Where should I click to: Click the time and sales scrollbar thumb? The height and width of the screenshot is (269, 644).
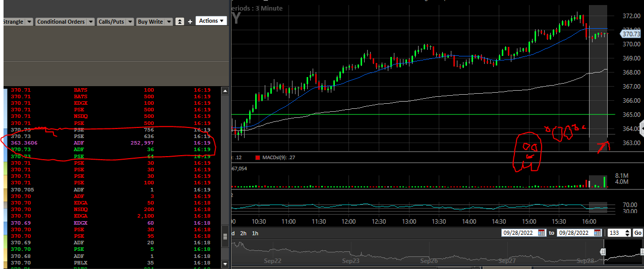[225, 236]
